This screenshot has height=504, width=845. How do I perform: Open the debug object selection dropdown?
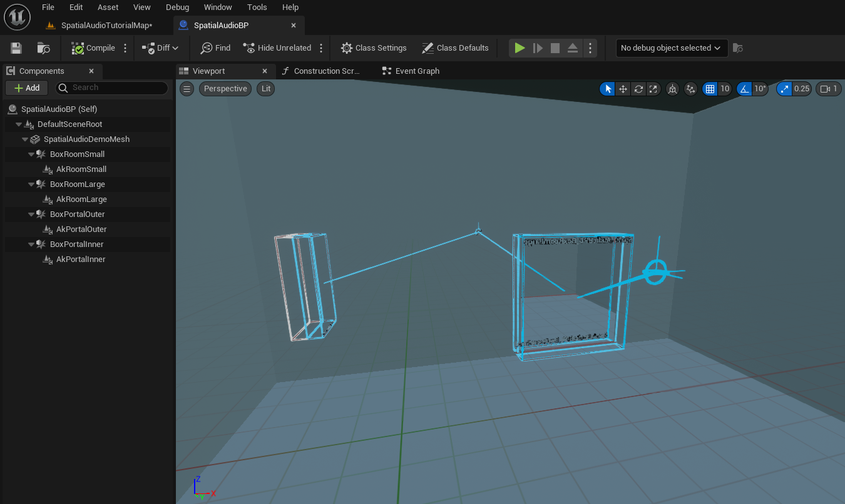671,48
